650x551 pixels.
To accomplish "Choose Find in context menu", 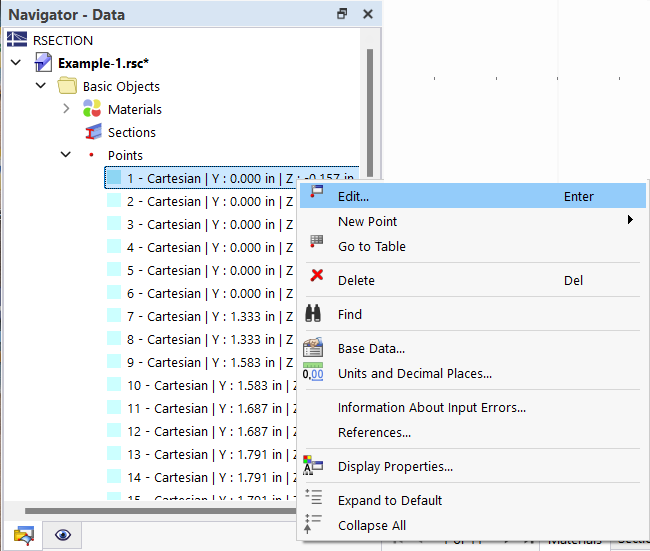I will coord(473,314).
